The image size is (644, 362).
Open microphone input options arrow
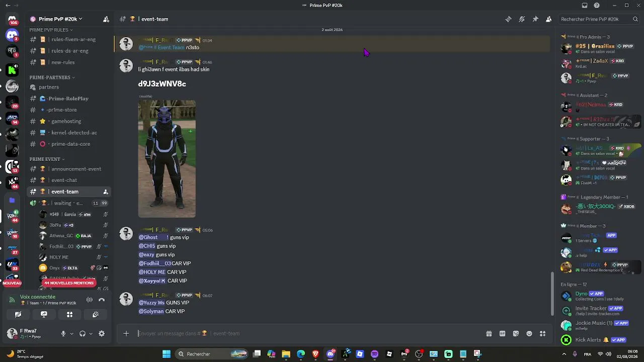71,333
